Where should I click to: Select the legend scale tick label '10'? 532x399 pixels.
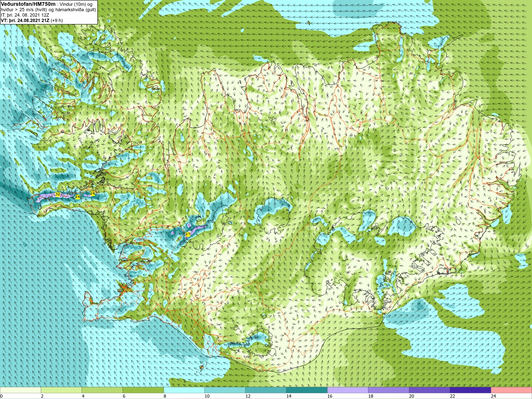click(x=207, y=396)
